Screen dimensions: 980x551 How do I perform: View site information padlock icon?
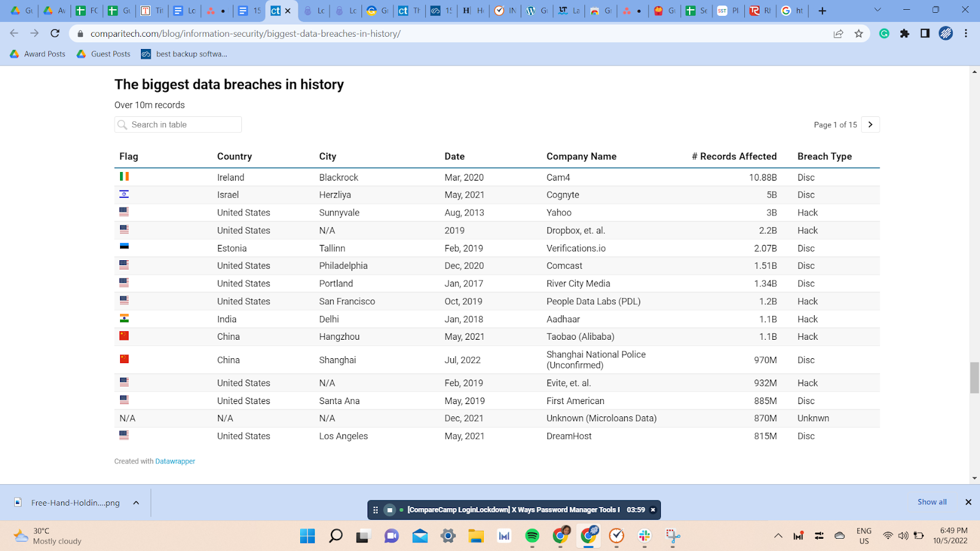click(x=80, y=34)
